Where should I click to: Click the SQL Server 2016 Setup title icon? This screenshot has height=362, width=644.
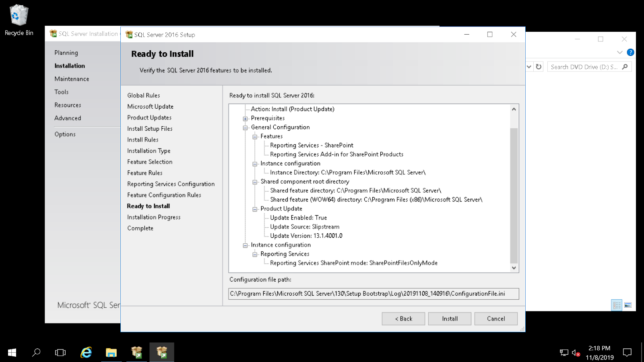point(129,35)
